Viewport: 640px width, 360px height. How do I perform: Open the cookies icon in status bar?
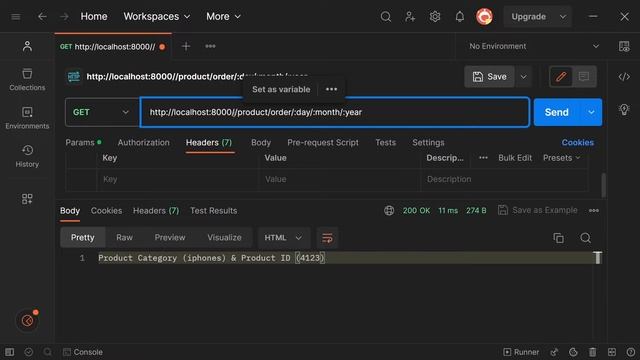(573, 352)
